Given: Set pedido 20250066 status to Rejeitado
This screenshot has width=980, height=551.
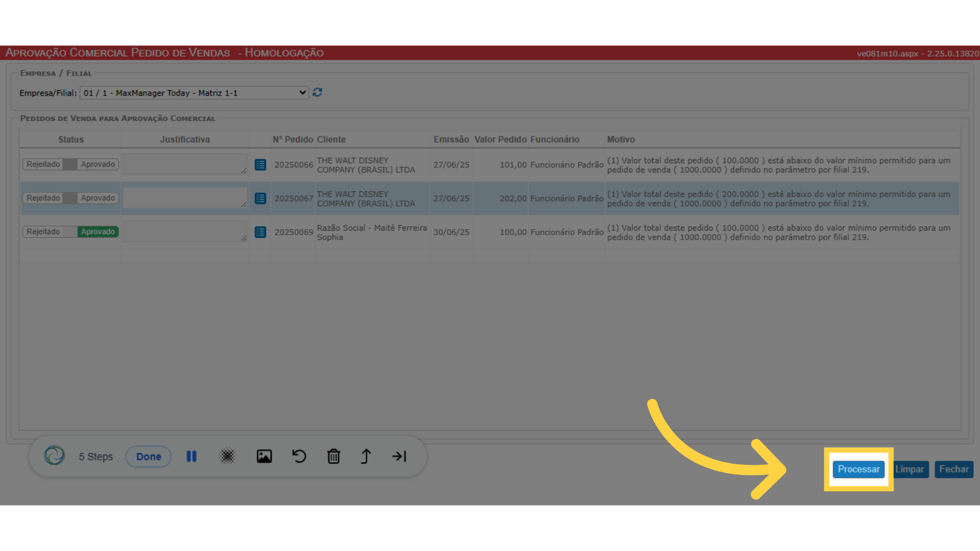Looking at the screenshot, I should point(43,164).
